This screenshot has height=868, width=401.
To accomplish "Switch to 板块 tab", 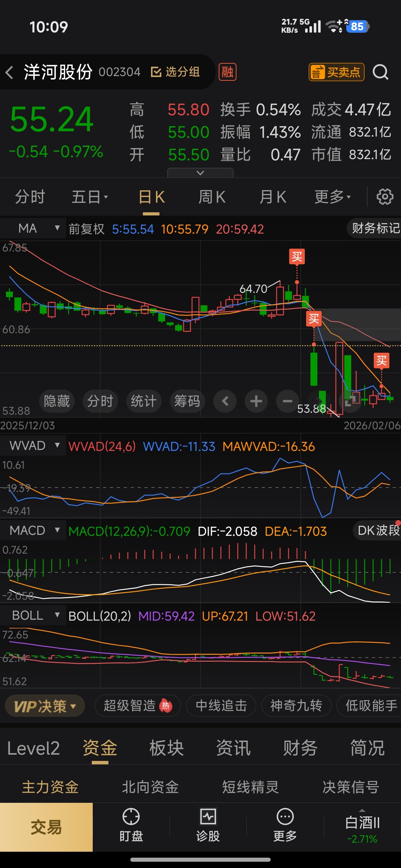I will coord(167,748).
